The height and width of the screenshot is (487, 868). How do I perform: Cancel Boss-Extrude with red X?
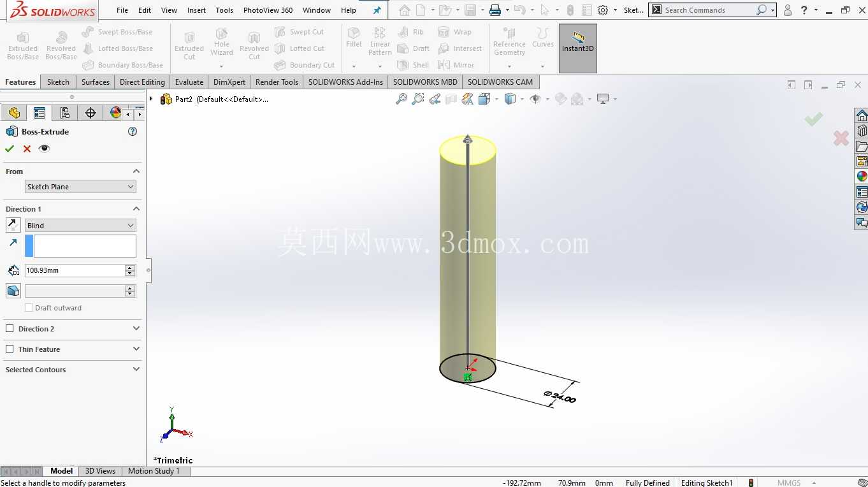pos(27,149)
